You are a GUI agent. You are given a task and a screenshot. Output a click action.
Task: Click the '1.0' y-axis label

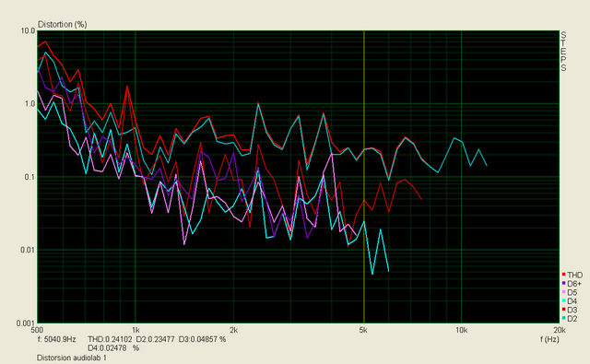(30, 104)
